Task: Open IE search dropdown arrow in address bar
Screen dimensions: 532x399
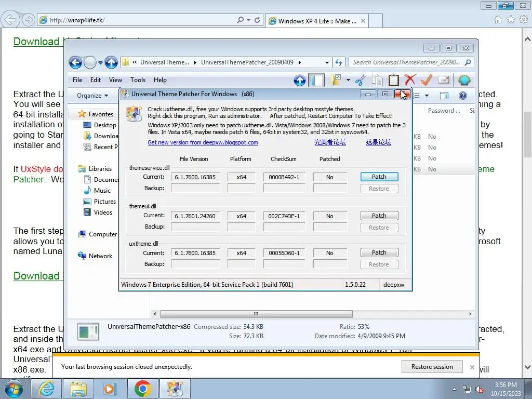Action: point(249,20)
